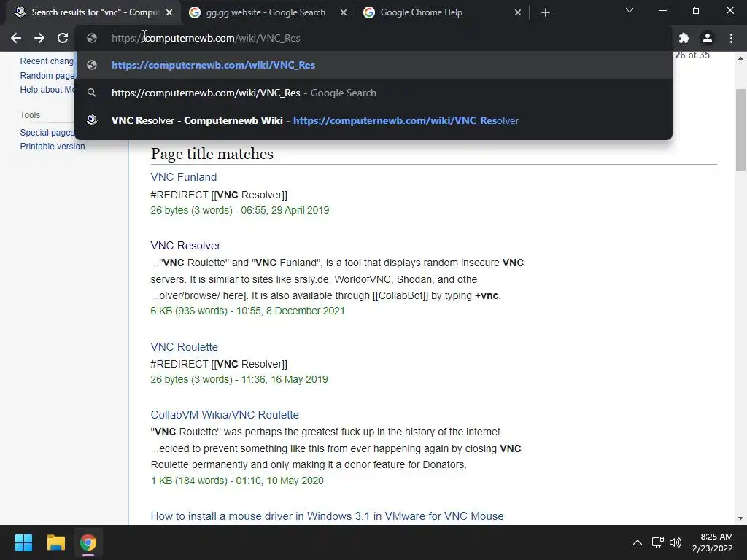
Task: Open the Random page sidebar link
Action: (x=47, y=75)
